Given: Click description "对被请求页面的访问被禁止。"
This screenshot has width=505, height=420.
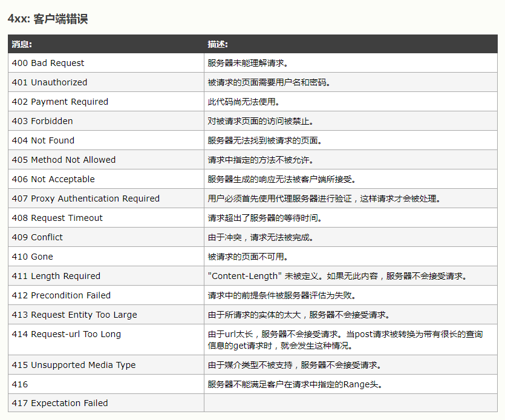Looking at the screenshot, I should (261, 121).
